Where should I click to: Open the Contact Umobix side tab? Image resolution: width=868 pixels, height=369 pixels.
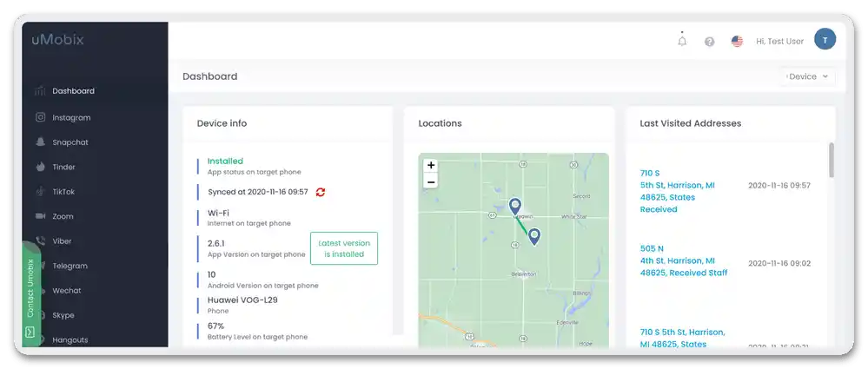pyautogui.click(x=30, y=293)
